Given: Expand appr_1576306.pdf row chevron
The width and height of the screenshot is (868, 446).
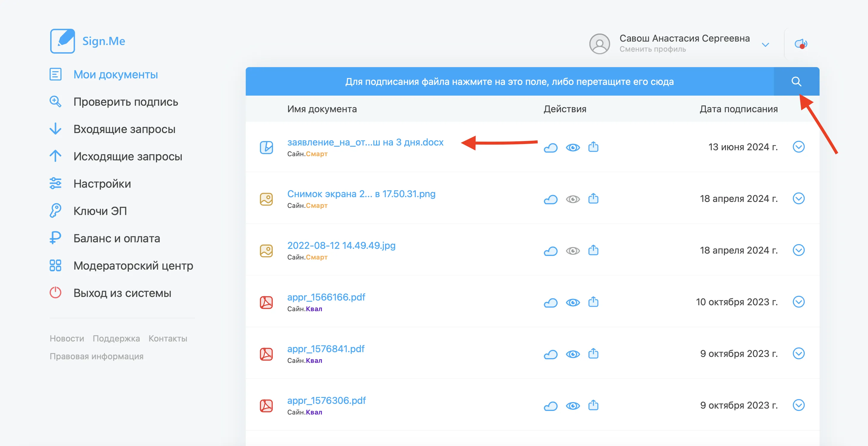Looking at the screenshot, I should coord(798,405).
